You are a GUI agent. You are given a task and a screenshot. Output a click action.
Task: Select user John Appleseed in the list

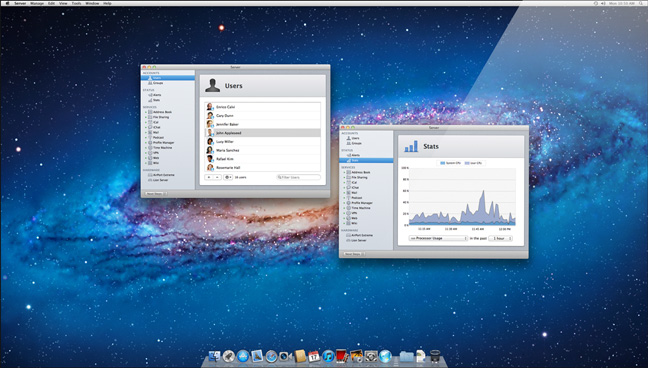coord(262,133)
